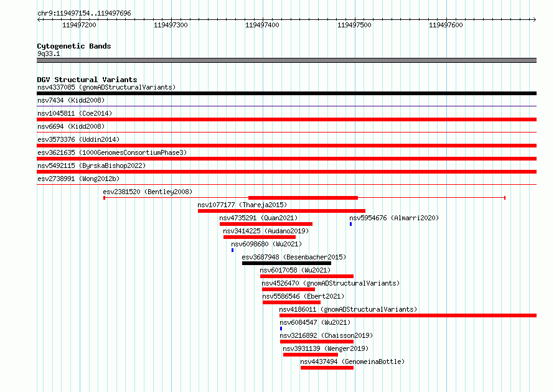Click nsv3414225 (Audano2019) label
The image size is (554, 392).
(x=266, y=231)
